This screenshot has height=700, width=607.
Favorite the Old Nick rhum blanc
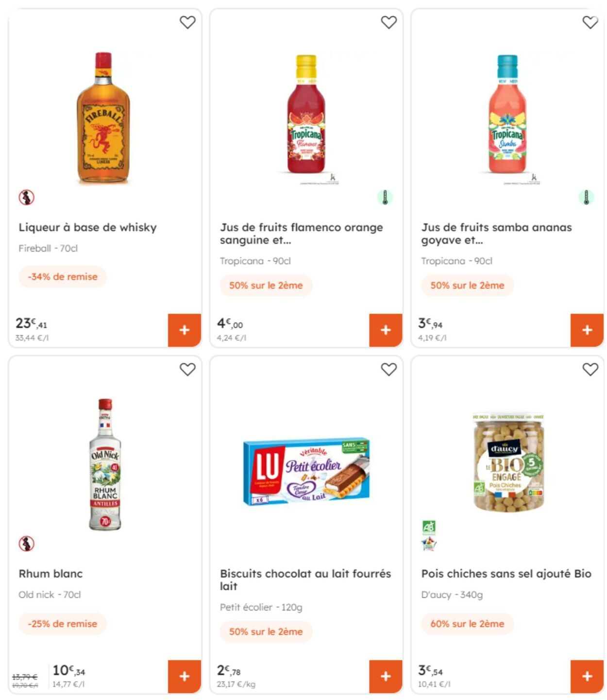pyautogui.click(x=187, y=369)
